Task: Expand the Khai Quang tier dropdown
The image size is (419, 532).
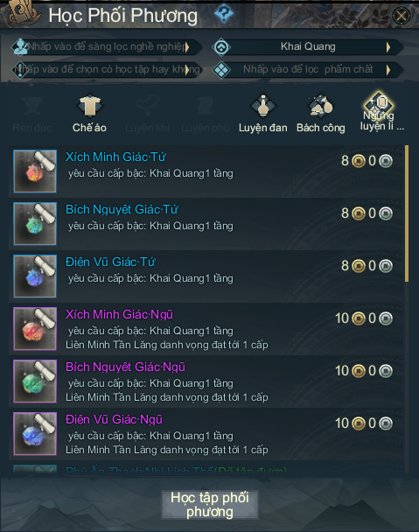Action: (308, 47)
